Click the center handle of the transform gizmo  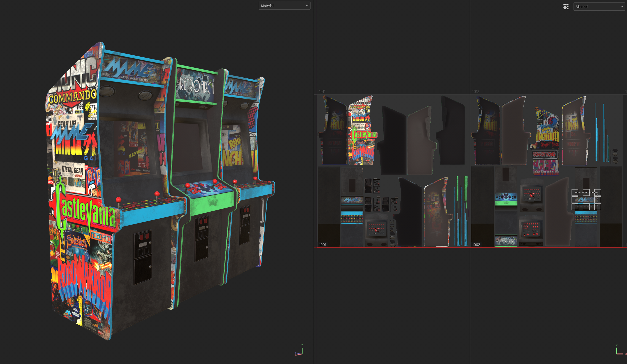(586, 200)
